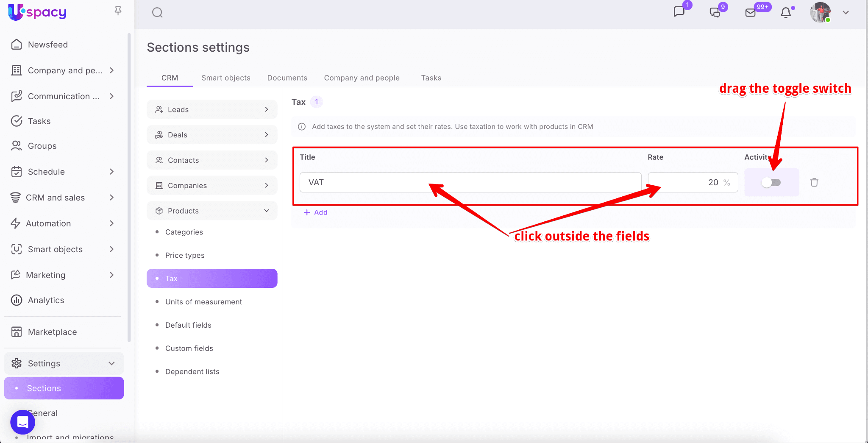The height and width of the screenshot is (443, 868).
Task: Delete the VAT tax with trash icon
Action: pyautogui.click(x=814, y=183)
